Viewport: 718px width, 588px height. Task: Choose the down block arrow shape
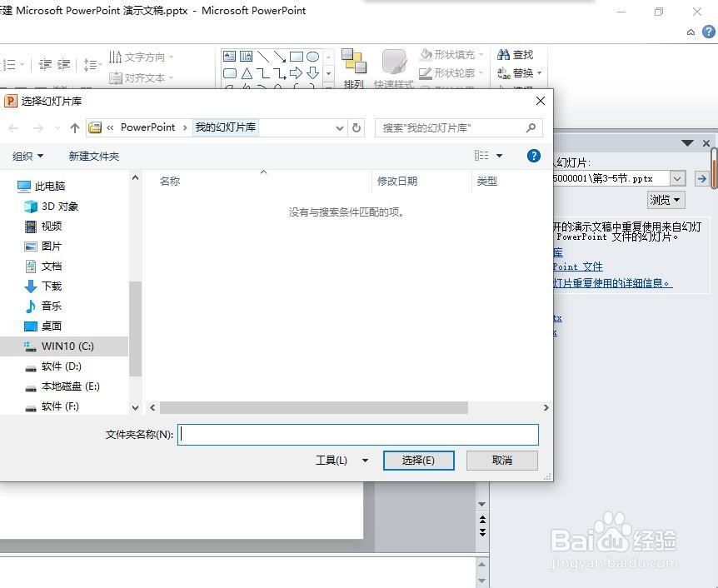[x=312, y=72]
